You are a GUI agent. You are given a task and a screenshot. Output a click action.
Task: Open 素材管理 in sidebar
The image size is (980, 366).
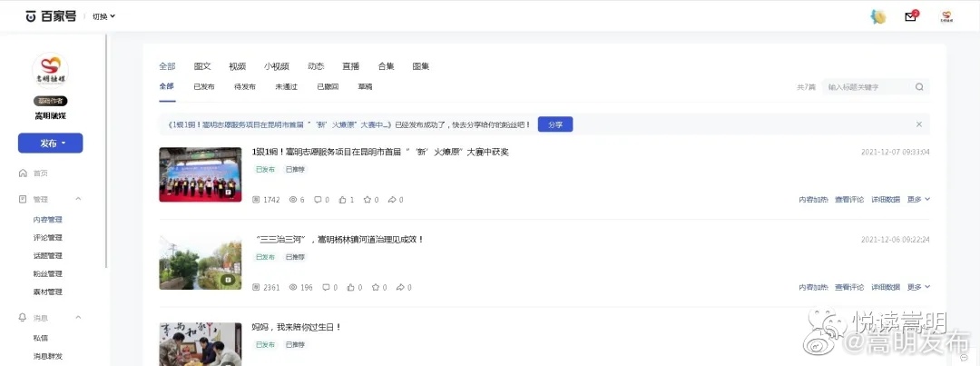[47, 292]
